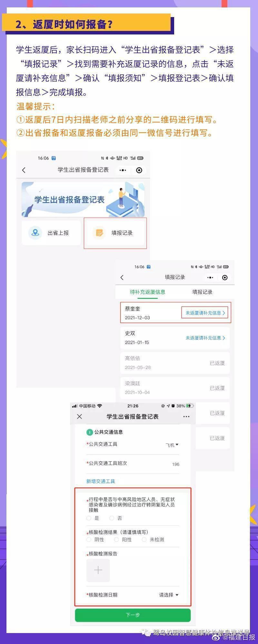Viewport: 258px width, 644px height.
Task: Tap the back arrow beside 学生出省报备登记表
Action: click(x=24, y=170)
